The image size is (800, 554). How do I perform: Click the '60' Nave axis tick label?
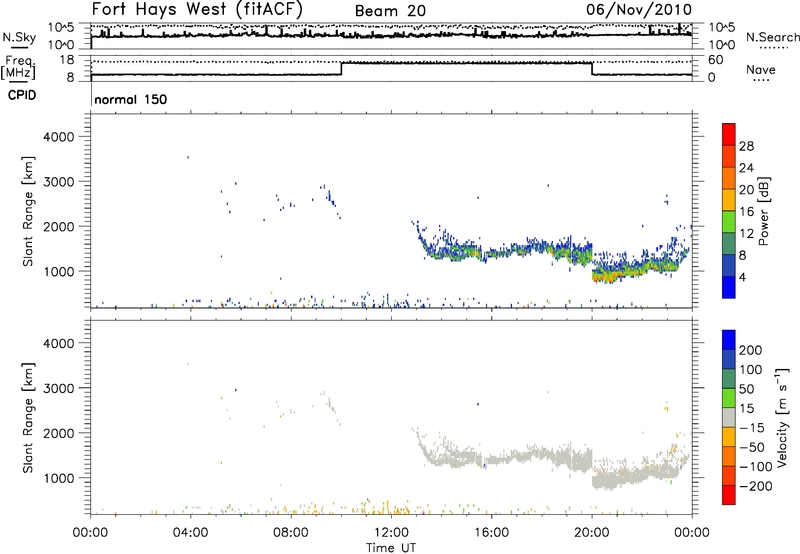click(715, 60)
